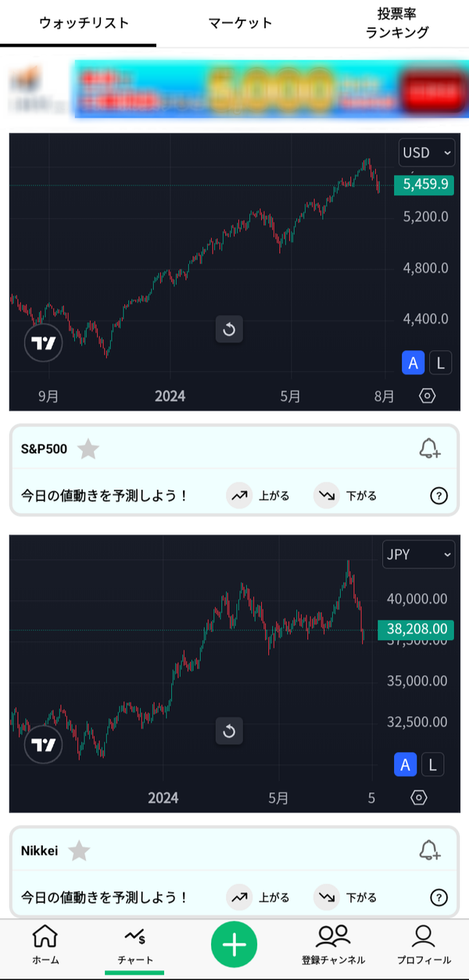This screenshot has width=469, height=980.
Task: Open the USD currency dropdown
Action: 426,152
